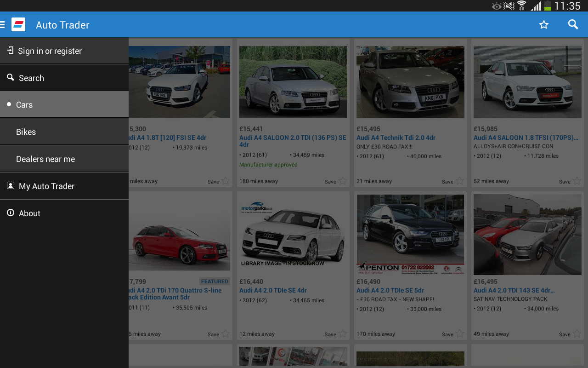Viewport: 588px width, 368px height.
Task: Open the Audi A4 SALOON 2.0 TDI listing link
Action: point(292,141)
